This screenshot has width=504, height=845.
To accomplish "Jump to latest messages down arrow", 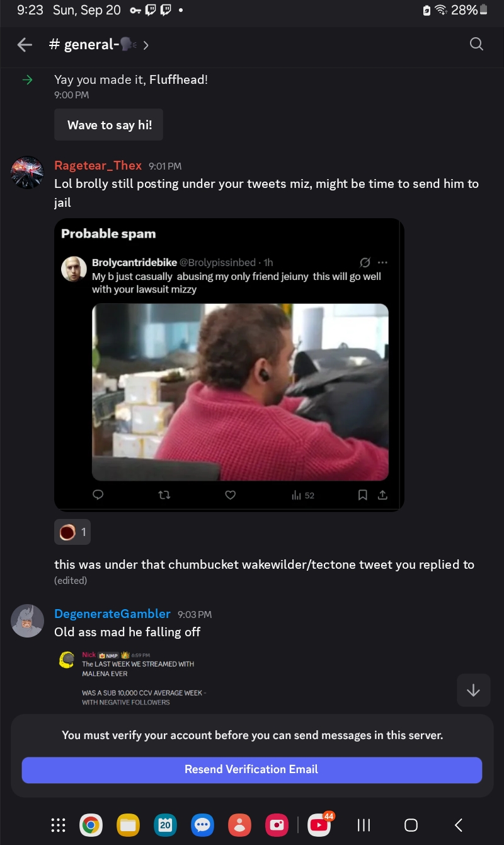I will click(x=473, y=690).
